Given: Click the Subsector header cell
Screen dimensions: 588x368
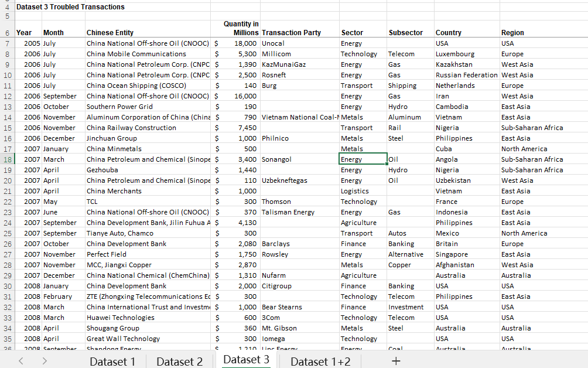Looking at the screenshot, I should tap(411, 29).
